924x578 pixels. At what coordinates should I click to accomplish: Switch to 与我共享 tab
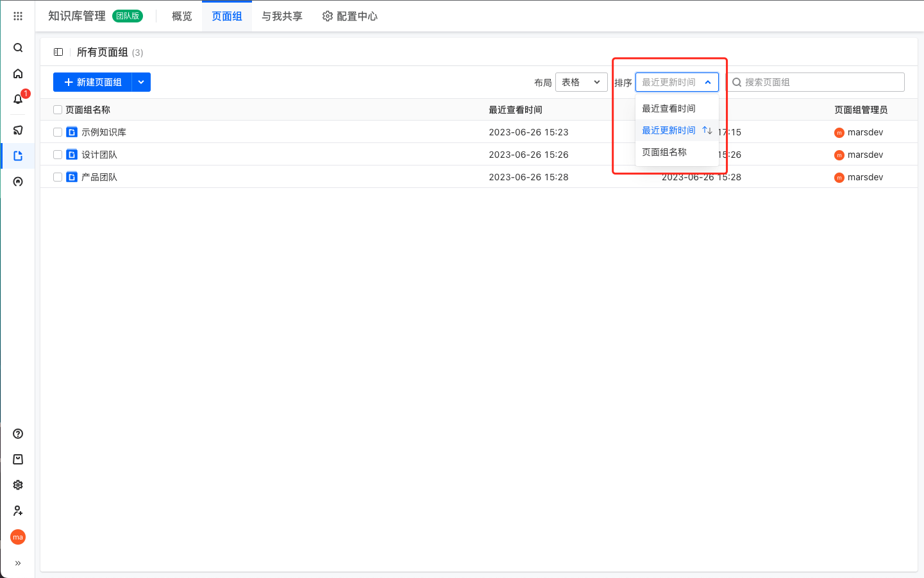(x=282, y=16)
